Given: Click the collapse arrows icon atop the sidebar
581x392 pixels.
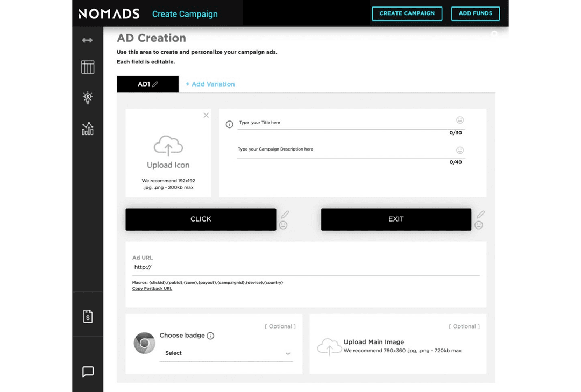Looking at the screenshot, I should 87,40.
